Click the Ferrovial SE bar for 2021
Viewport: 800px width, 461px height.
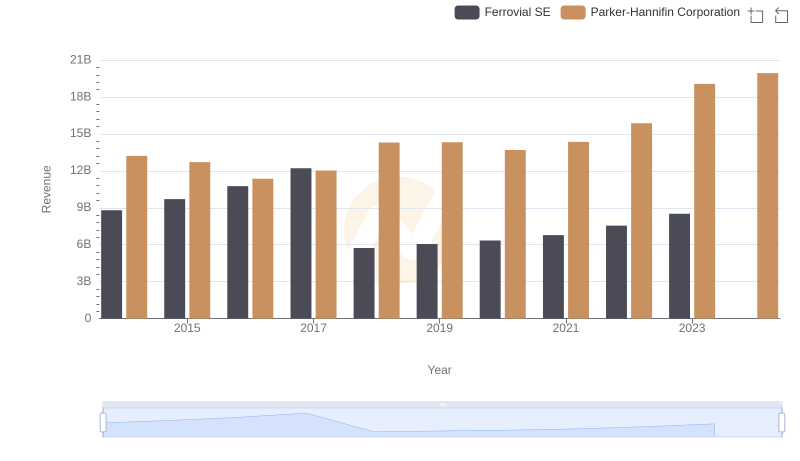[554, 276]
